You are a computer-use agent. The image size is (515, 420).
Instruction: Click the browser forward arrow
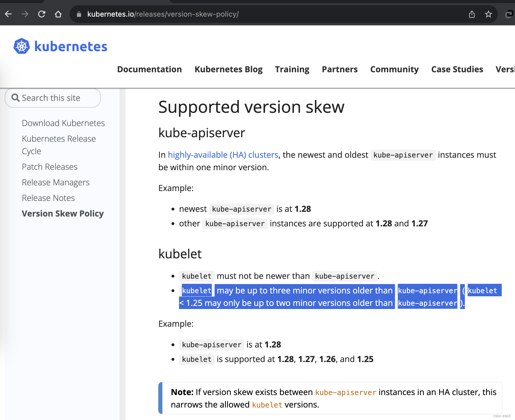point(25,14)
